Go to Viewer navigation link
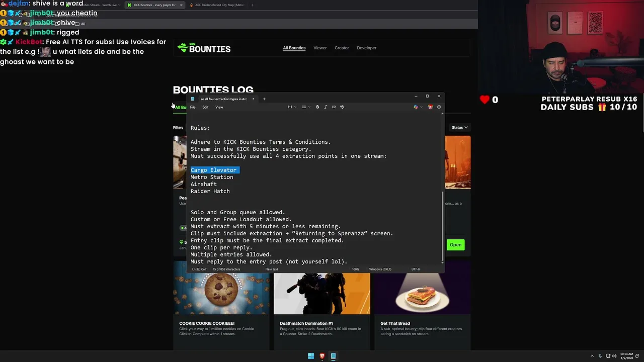The image size is (644, 362). (x=320, y=48)
